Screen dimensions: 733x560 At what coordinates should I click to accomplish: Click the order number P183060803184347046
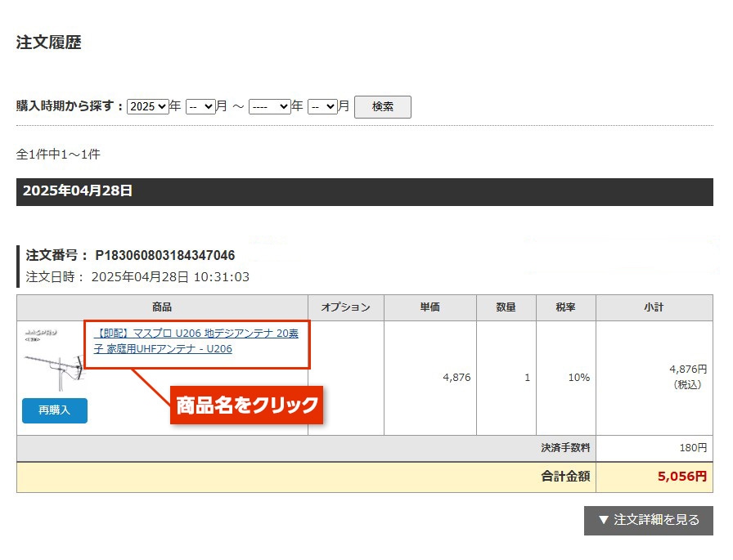click(164, 256)
